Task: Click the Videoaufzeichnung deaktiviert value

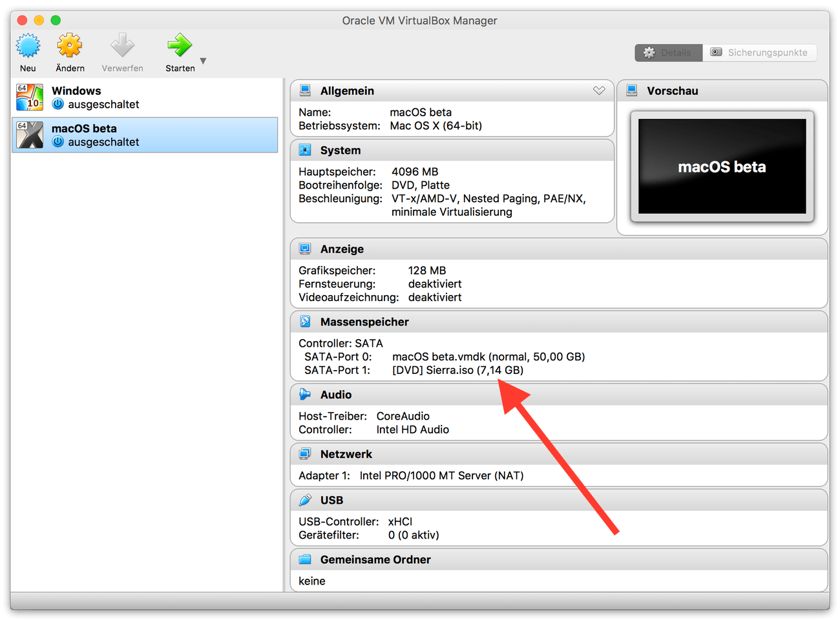Action: pos(435,298)
